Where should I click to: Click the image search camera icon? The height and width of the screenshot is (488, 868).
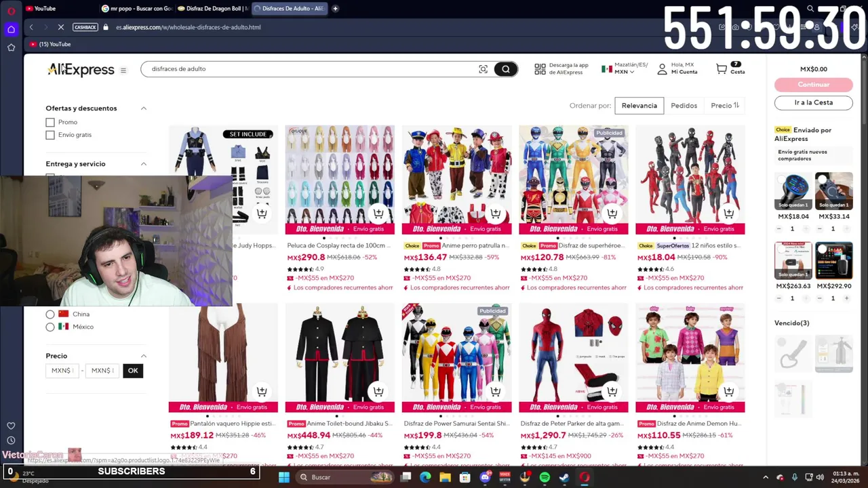(x=483, y=69)
